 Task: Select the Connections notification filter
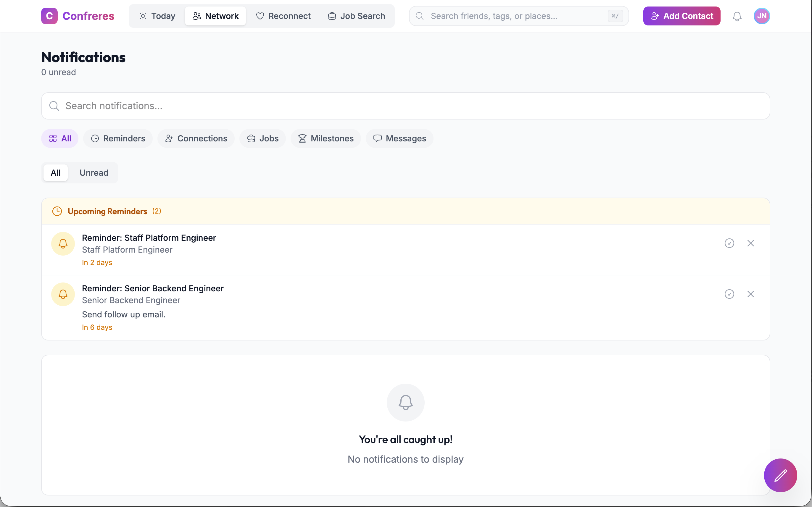point(196,138)
